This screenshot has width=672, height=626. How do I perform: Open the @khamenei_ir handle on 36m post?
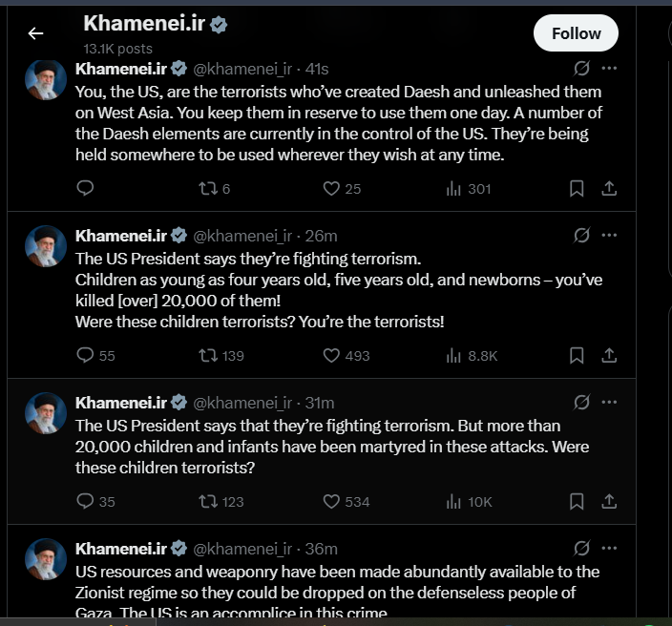(242, 549)
